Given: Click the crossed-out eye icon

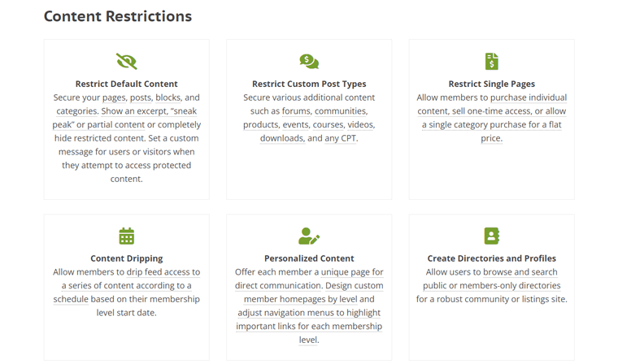Looking at the screenshot, I should tap(127, 62).
